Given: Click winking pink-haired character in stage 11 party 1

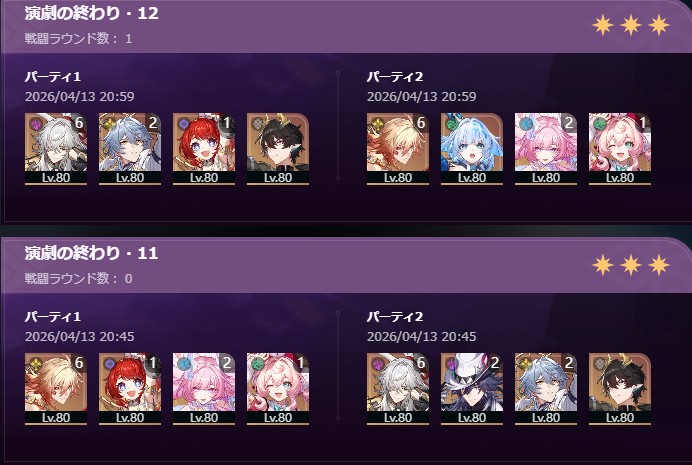Looking at the screenshot, I should [278, 389].
